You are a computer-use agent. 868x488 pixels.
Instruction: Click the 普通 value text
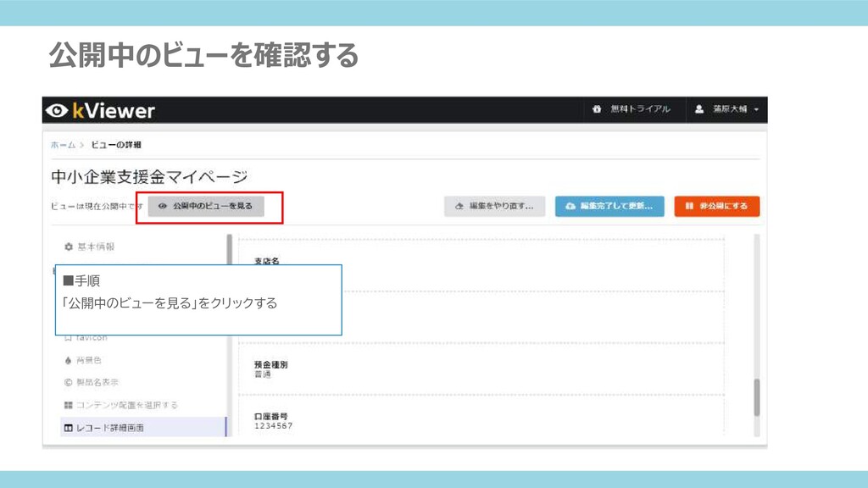click(x=263, y=374)
